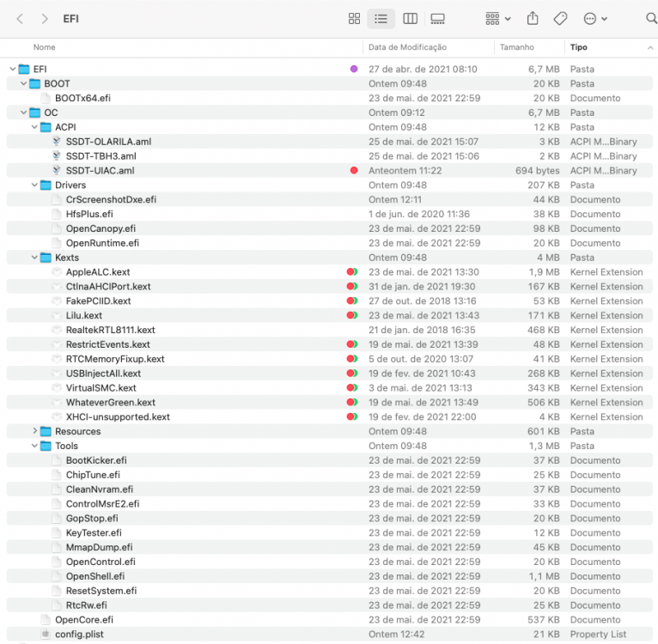Select OpenRuntime.efi file
658x644 pixels.
tap(102, 243)
